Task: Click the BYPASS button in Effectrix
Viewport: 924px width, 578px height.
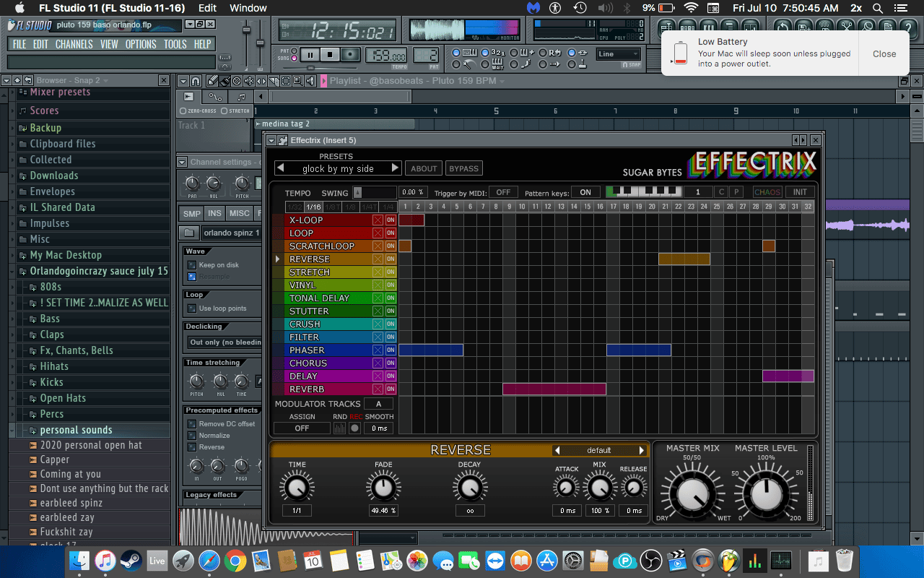Action: click(463, 168)
